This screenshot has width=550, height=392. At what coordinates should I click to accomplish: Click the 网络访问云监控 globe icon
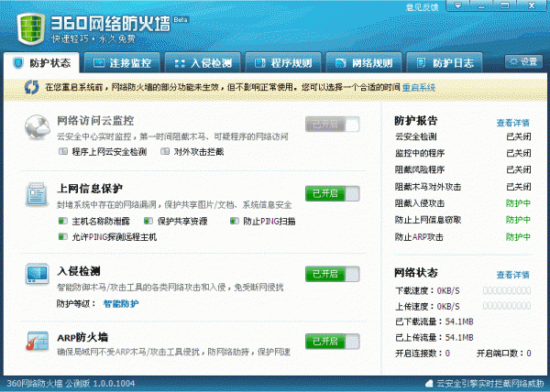coord(38,126)
